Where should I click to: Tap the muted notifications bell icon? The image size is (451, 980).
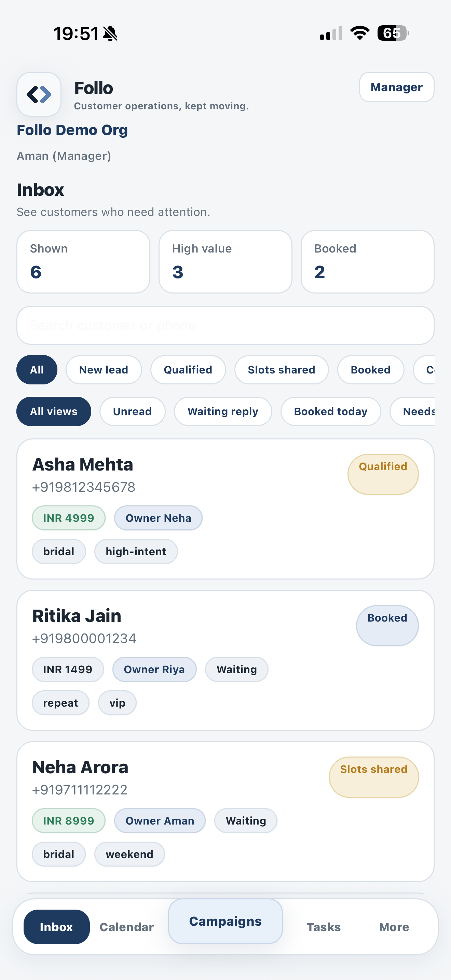tap(110, 33)
